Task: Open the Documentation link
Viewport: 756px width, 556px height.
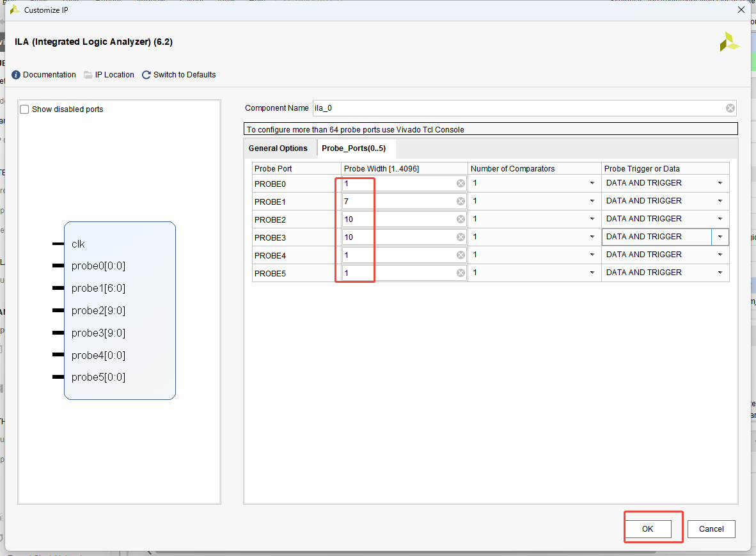Action: pos(49,75)
